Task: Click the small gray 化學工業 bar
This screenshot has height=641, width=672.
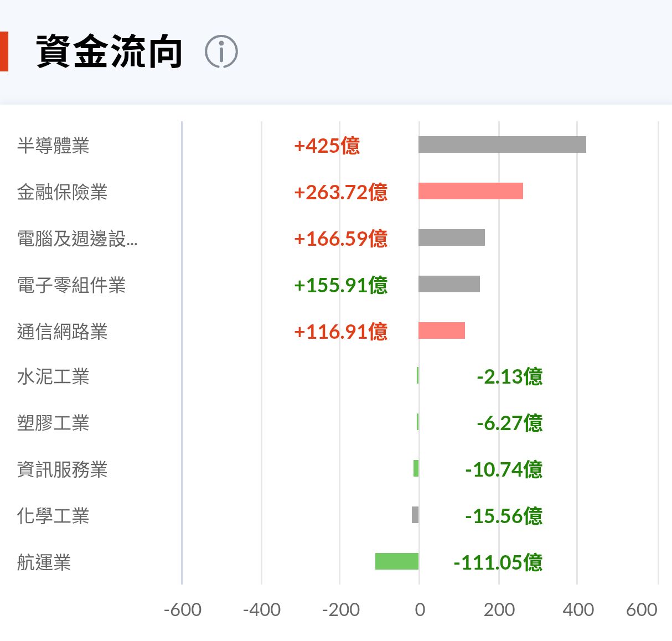Action: coord(415,515)
